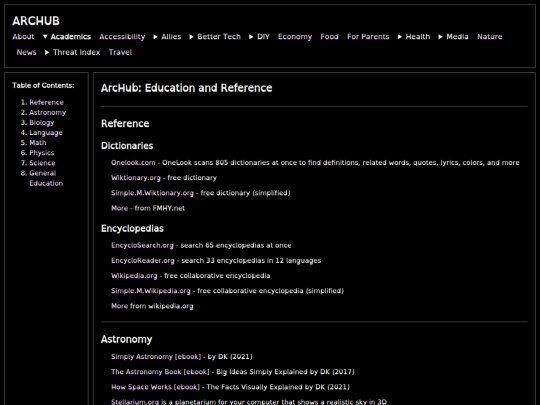The image size is (540, 405).
Task: Expand the Better Tech menu arrow
Action: (x=191, y=37)
